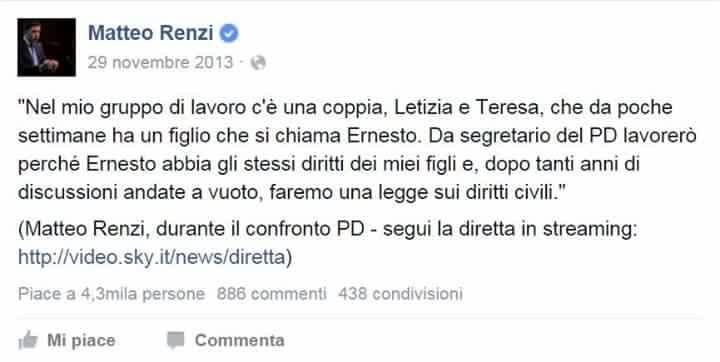Show the 438 condivisioni shares
Viewport: 720px width, 362px height.
[400, 294]
